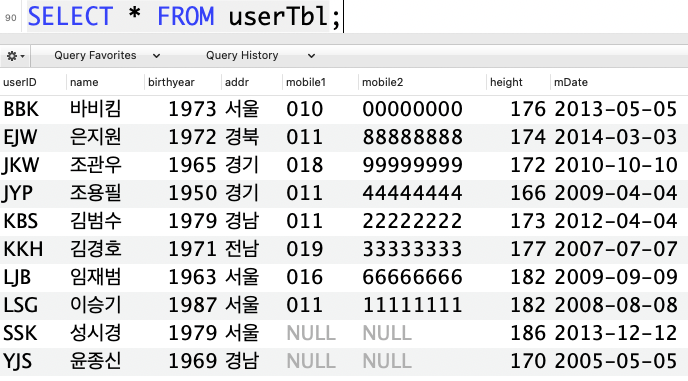Select the EJW userID cell
This screenshot has width=688, height=381.
[x=20, y=137]
